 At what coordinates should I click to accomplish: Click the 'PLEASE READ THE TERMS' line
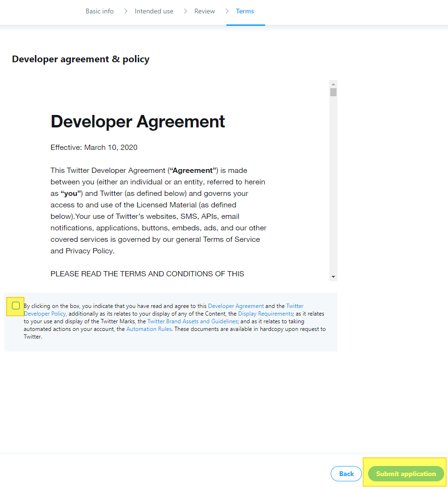tap(147, 274)
